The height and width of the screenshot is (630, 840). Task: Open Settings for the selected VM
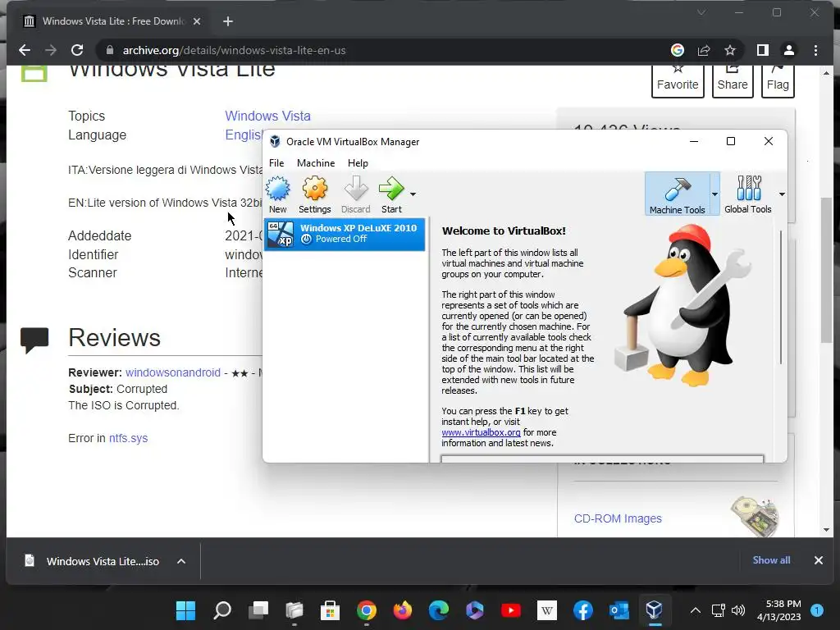click(314, 194)
